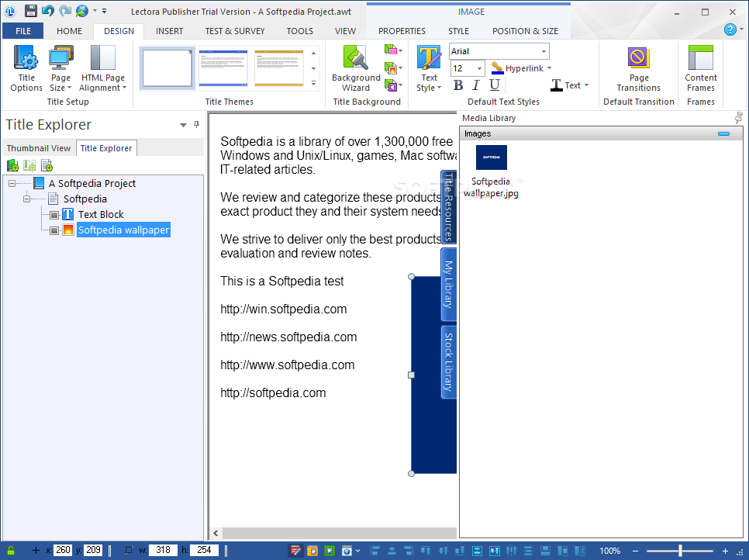Toggle the box beside Softpedia wallpaper
Image resolution: width=749 pixels, height=560 pixels.
[54, 231]
